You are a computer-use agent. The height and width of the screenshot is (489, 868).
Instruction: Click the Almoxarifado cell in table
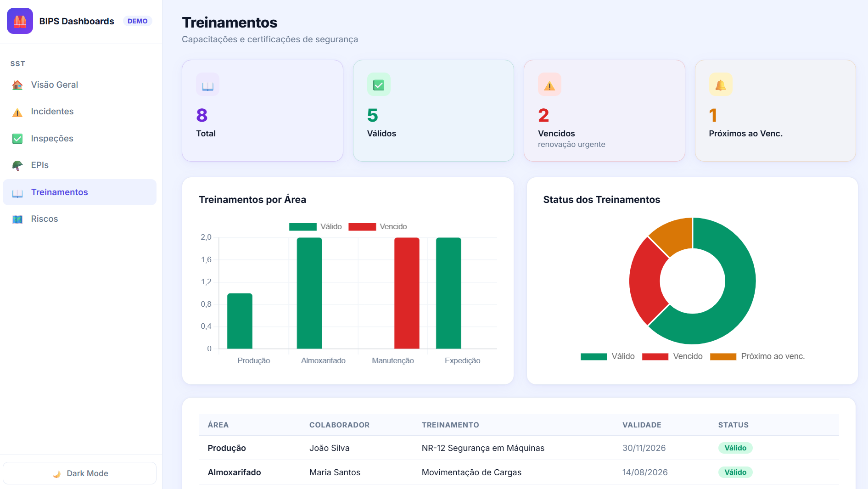coord(234,472)
